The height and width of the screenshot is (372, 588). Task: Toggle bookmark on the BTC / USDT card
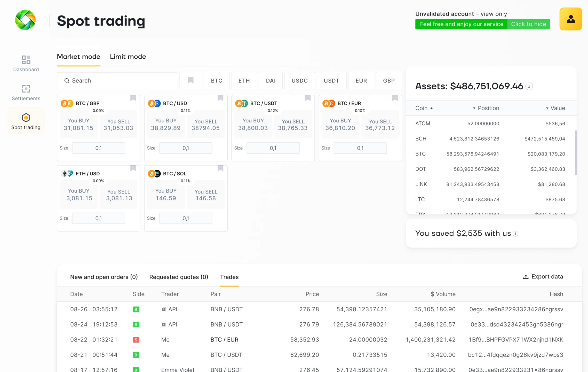[307, 98]
